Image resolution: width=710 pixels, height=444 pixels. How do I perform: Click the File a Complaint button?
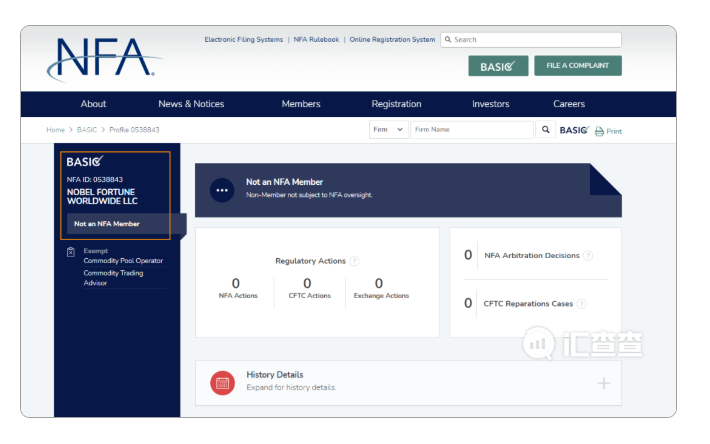(x=578, y=66)
